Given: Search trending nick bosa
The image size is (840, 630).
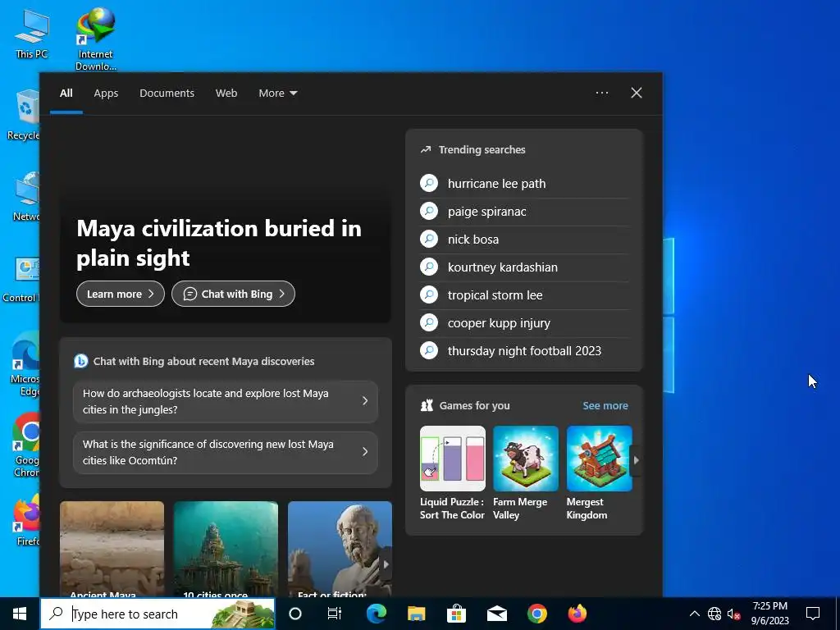Looking at the screenshot, I should [x=524, y=240].
